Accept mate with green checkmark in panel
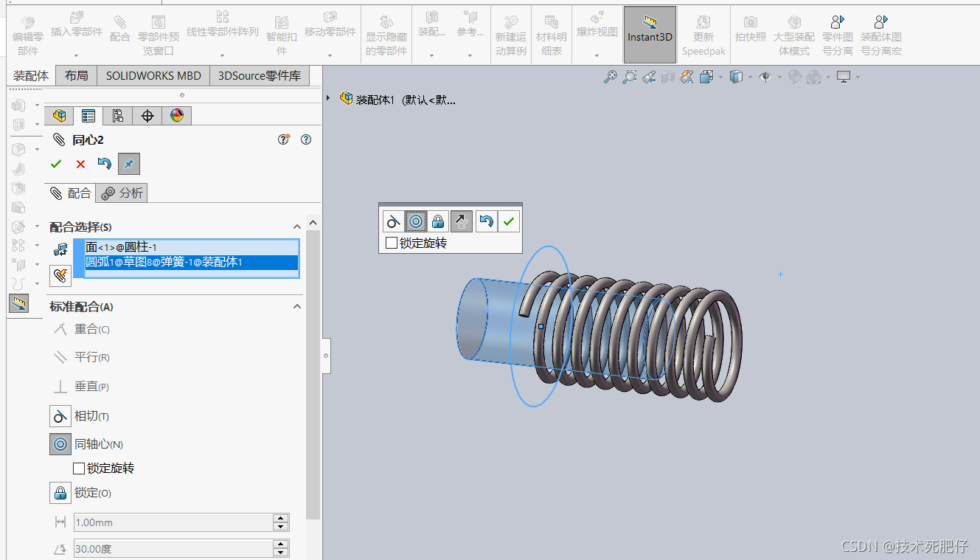This screenshot has height=560, width=980. [x=56, y=164]
